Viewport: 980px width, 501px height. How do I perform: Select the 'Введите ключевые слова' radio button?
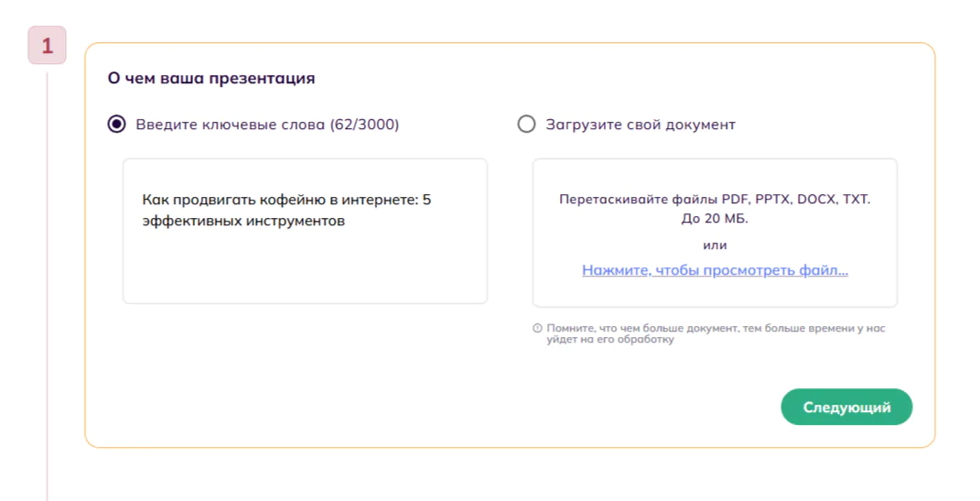click(x=116, y=125)
